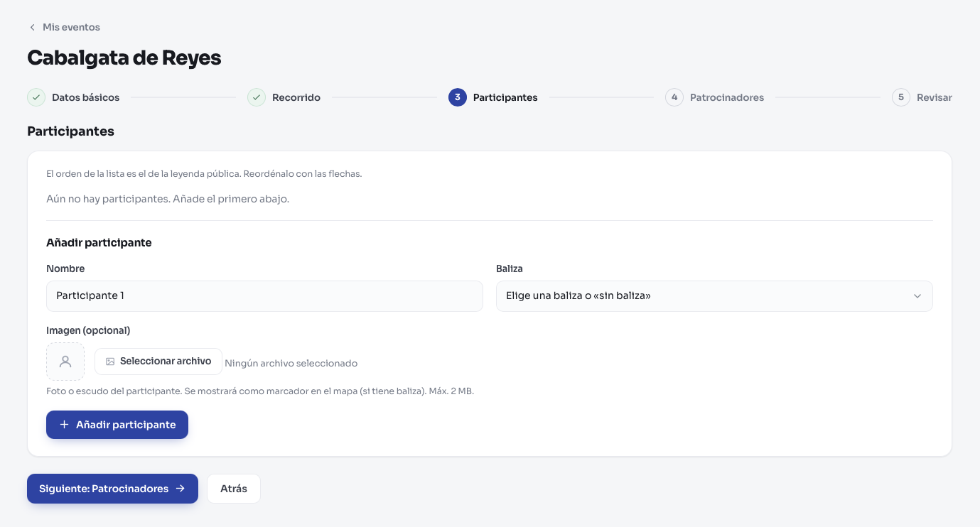Screen dimensions: 980x527
Task: Click the step 4 number circle
Action: pos(674,97)
